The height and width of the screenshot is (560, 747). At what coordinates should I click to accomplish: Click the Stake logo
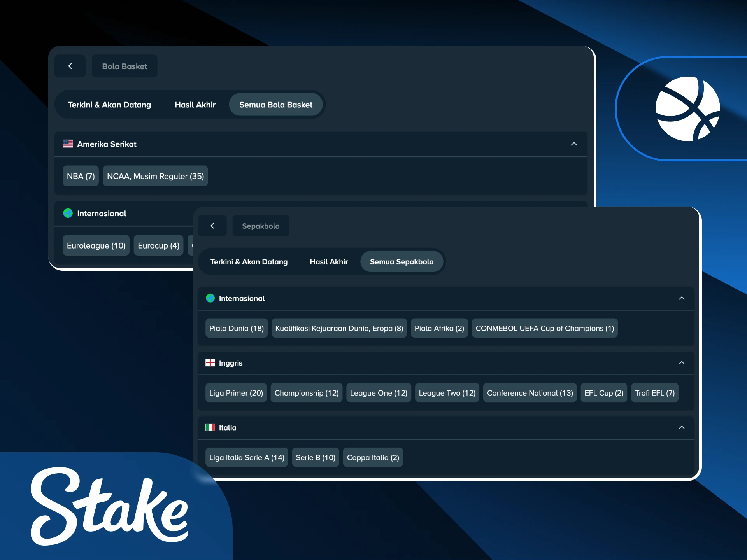point(109,506)
